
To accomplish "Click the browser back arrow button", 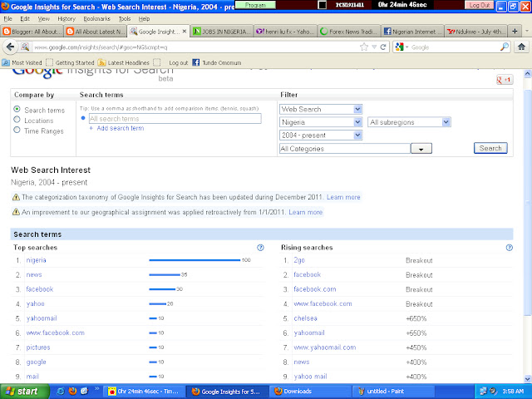I will (x=10, y=47).
